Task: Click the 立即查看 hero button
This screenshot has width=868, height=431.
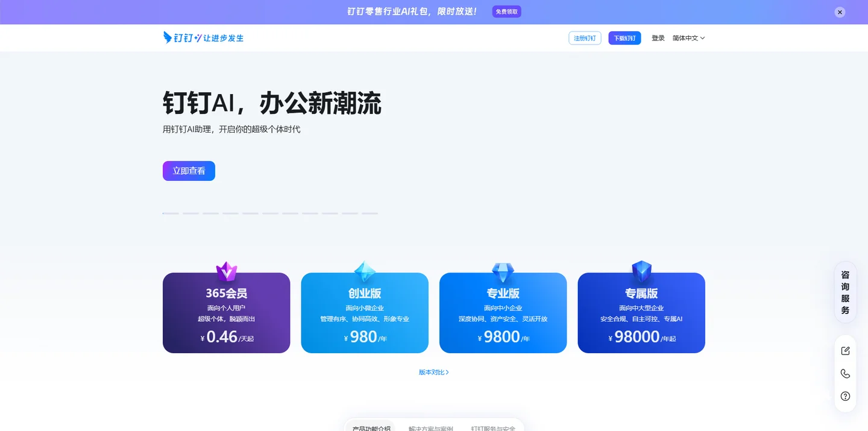Action: (x=189, y=171)
